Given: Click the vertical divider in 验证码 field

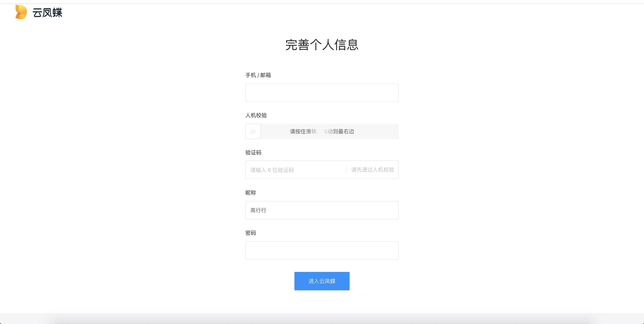Looking at the screenshot, I should coord(346,170).
